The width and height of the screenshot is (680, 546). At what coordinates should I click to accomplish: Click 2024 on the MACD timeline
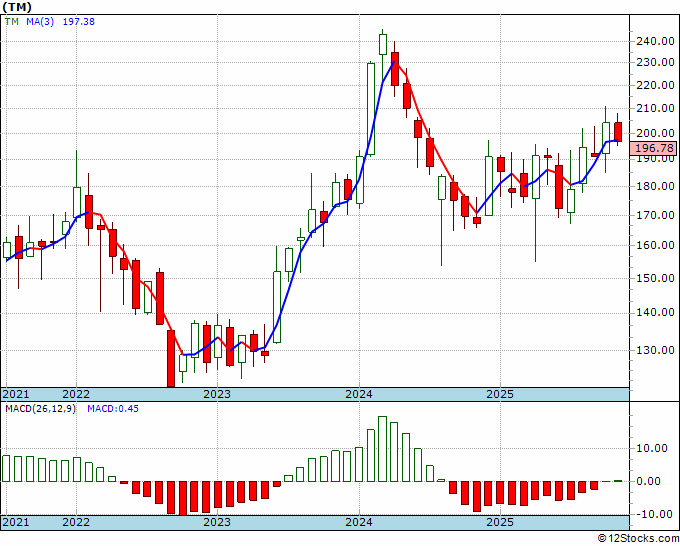[x=359, y=522]
